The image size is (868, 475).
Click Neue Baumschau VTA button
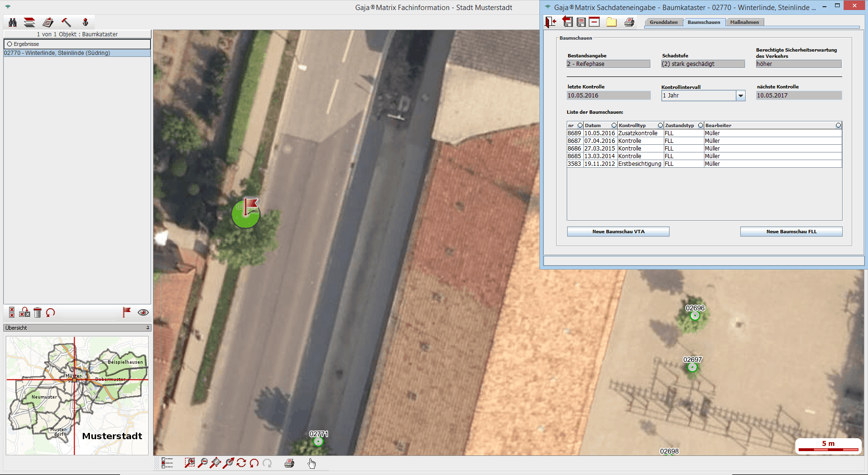618,232
